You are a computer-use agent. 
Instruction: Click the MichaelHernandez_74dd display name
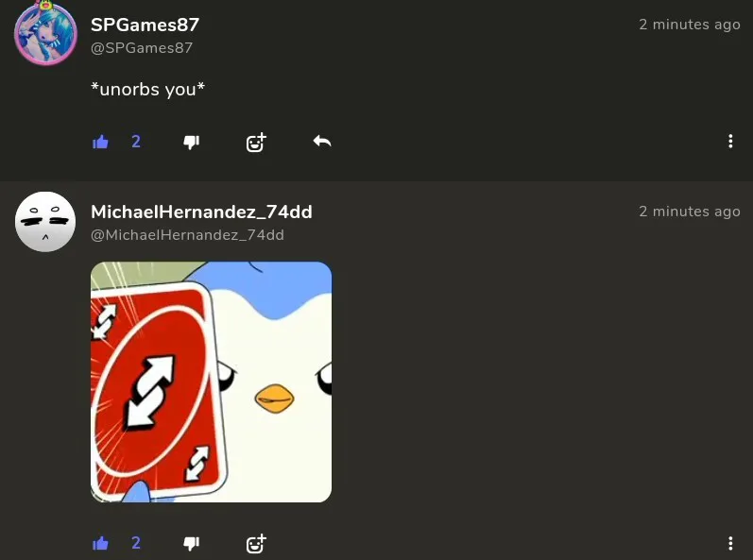pyautogui.click(x=201, y=212)
